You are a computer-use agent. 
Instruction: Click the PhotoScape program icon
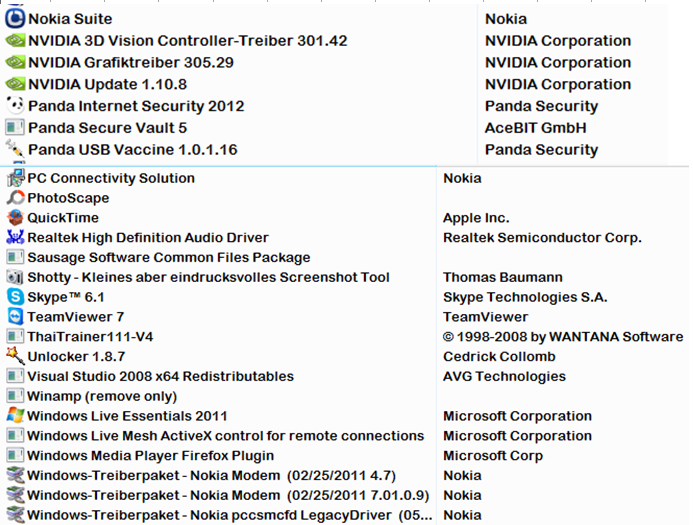(15, 198)
